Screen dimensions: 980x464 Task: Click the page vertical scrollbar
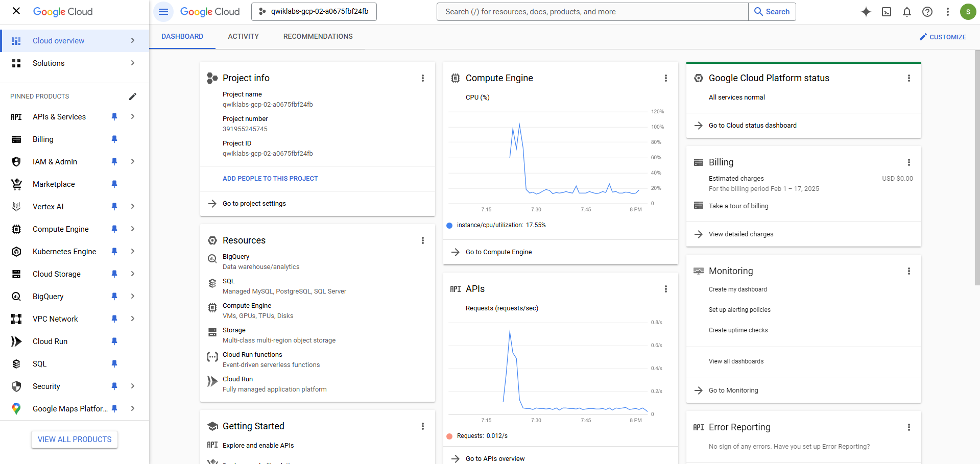pos(977,167)
